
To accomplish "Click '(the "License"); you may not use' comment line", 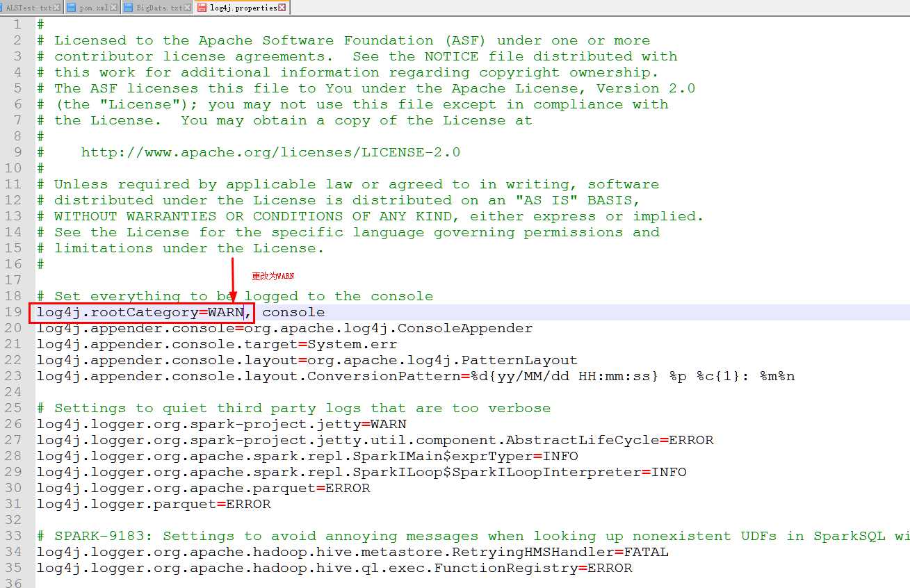I will [x=352, y=104].
